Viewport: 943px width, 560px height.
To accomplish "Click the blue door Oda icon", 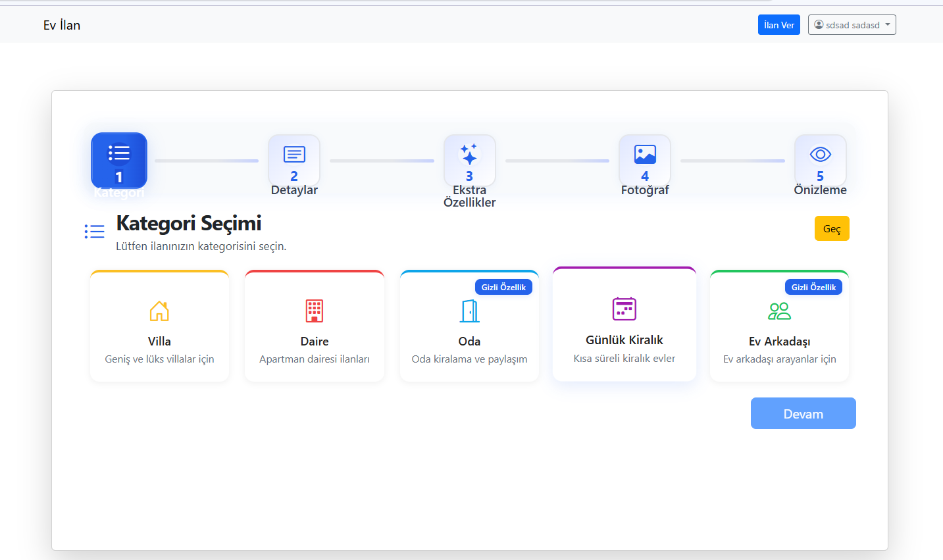I will (x=470, y=311).
